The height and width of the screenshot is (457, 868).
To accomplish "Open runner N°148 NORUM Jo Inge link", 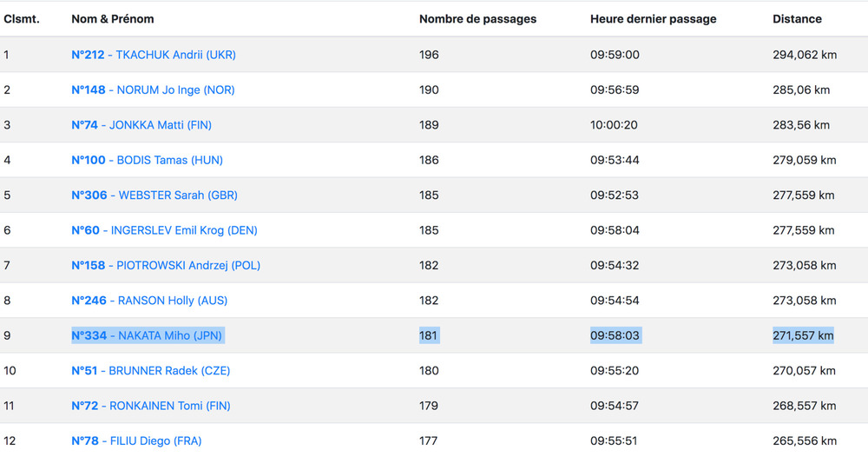I will tap(153, 89).
